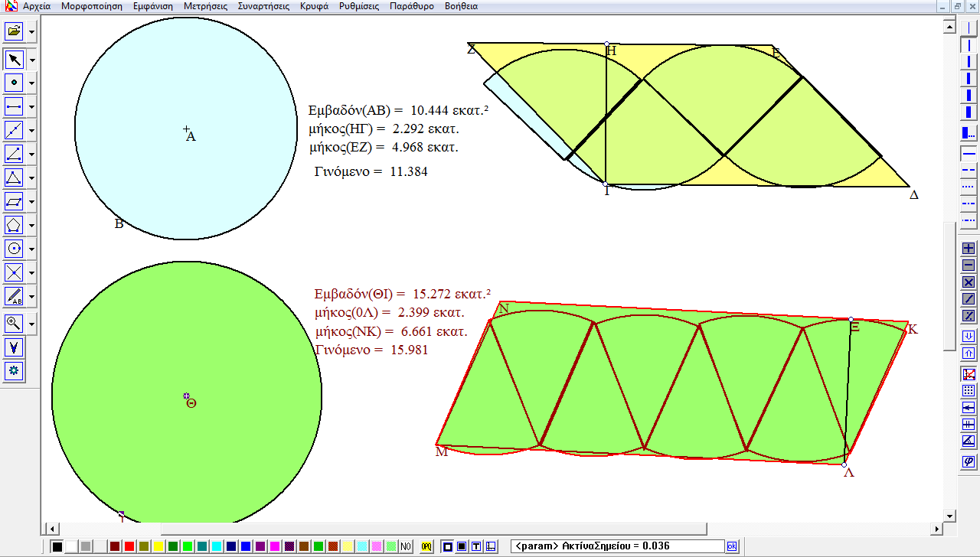Select the AB text label tool

tap(14, 296)
